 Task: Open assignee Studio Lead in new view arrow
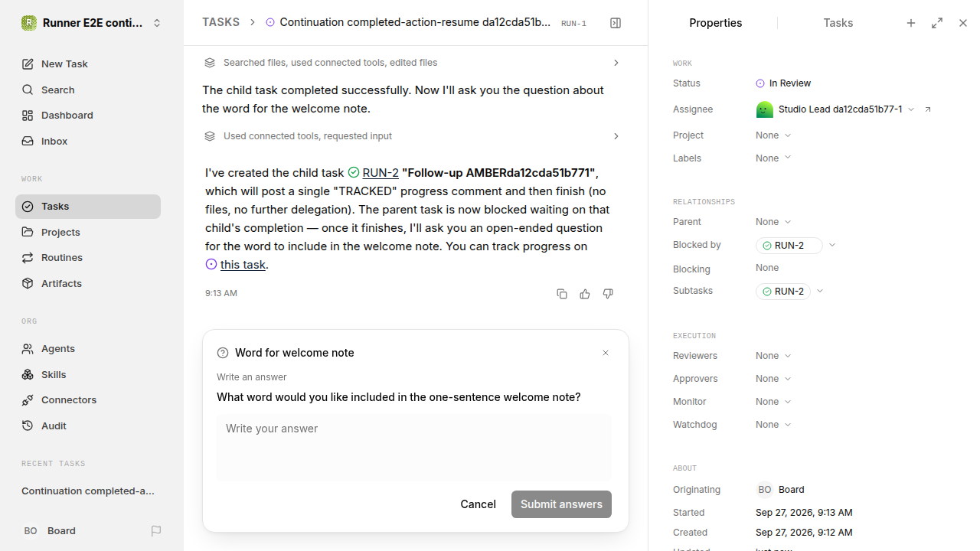[x=928, y=109]
